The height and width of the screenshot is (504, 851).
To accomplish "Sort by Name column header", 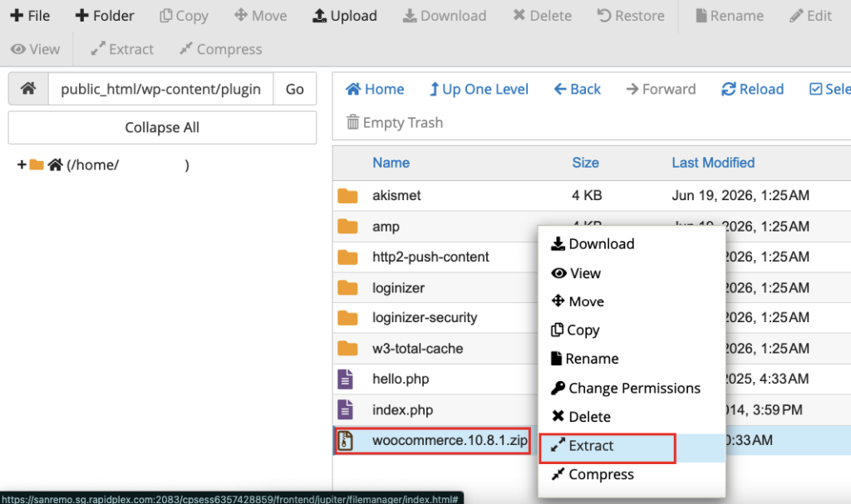I will 391,163.
